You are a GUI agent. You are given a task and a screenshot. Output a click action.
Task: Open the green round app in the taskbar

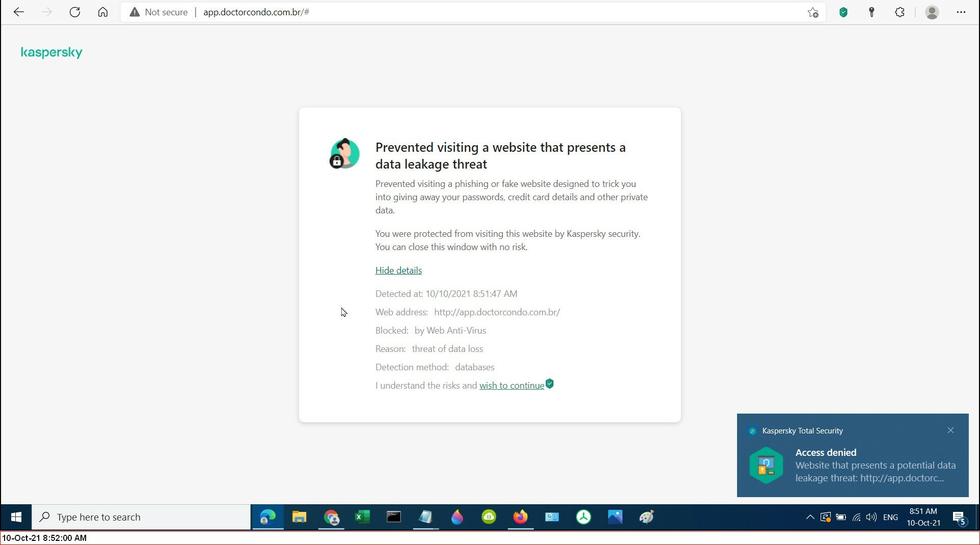[489, 517]
